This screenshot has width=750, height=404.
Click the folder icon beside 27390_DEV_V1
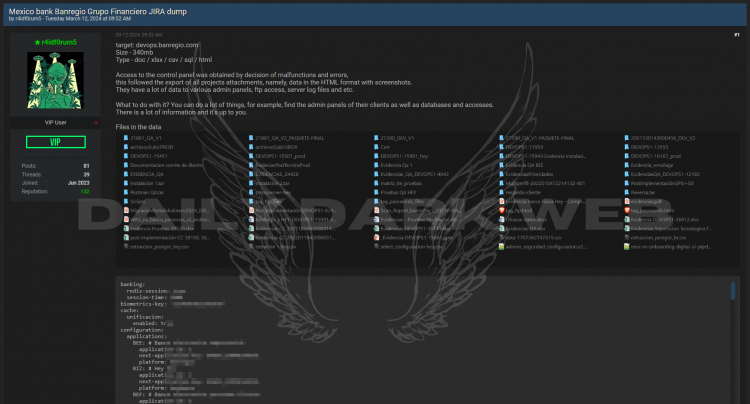(x=376, y=138)
